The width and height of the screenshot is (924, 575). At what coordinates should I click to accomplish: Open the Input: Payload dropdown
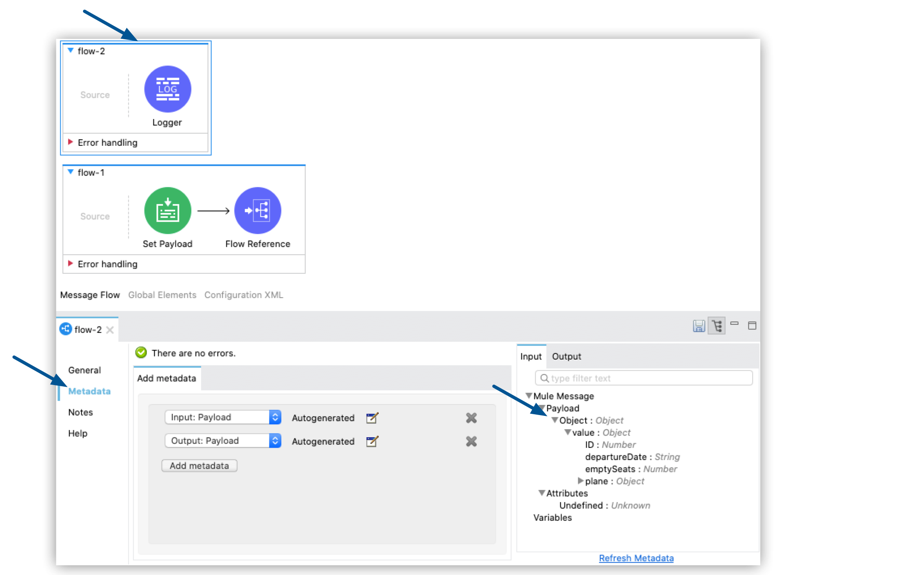point(276,417)
